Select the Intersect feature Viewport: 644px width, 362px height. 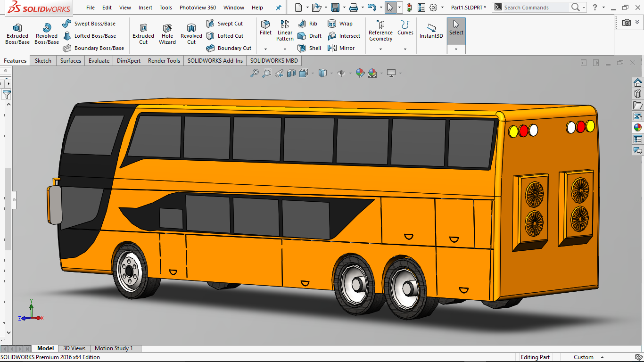pos(344,36)
